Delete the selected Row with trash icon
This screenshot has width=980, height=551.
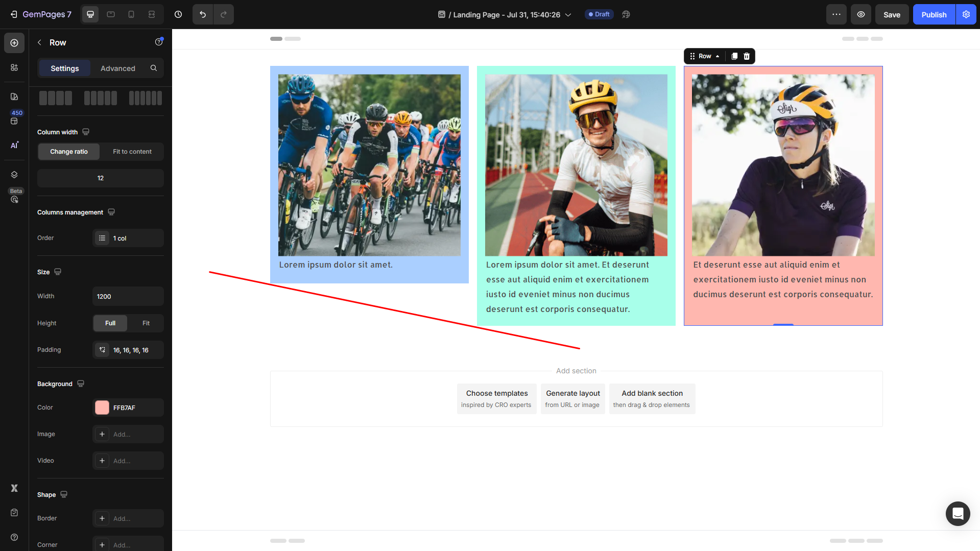[x=747, y=56]
